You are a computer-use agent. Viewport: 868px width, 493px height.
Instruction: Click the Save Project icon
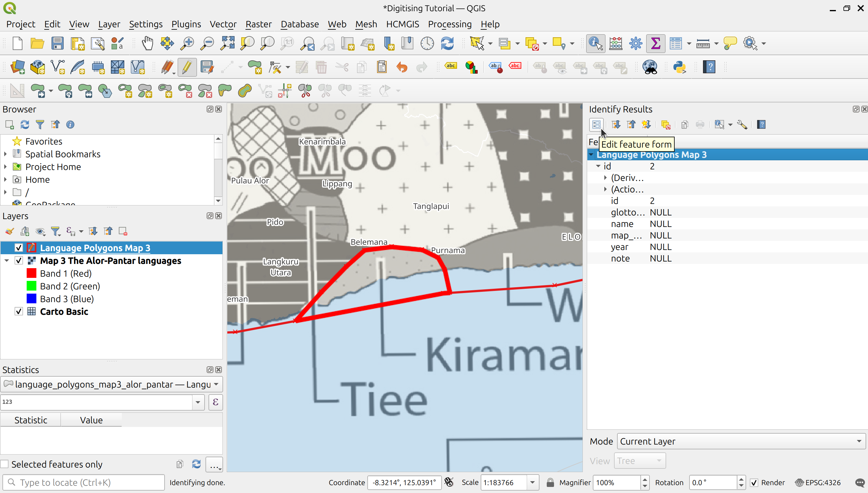[57, 43]
